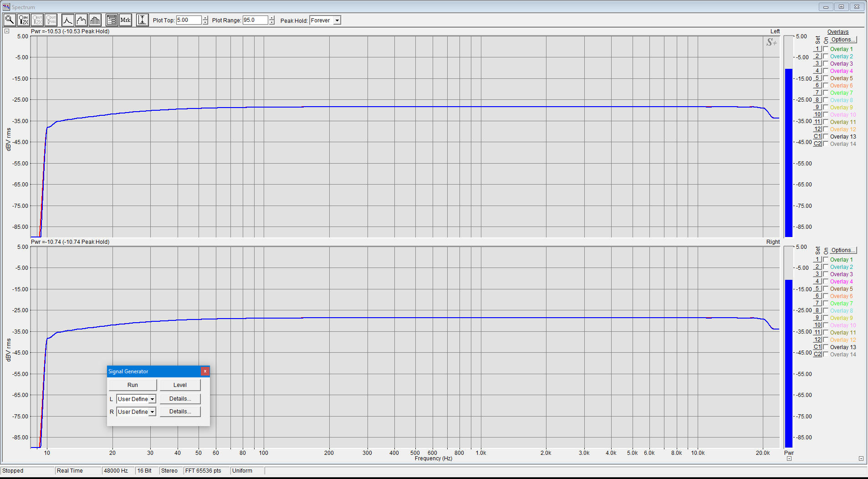Enable Overlay 1 in the Left channel
This screenshot has width=868, height=479.
[826, 49]
